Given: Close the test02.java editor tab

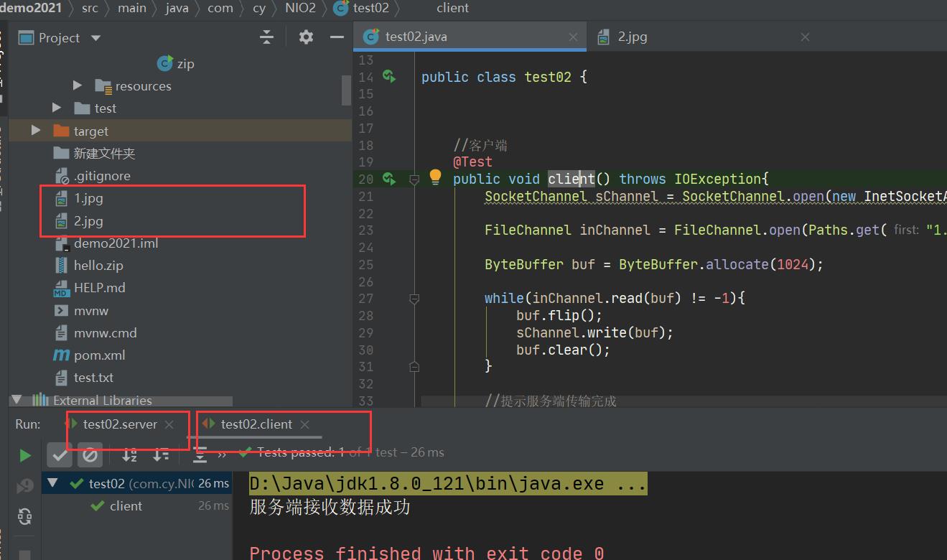Looking at the screenshot, I should [574, 37].
